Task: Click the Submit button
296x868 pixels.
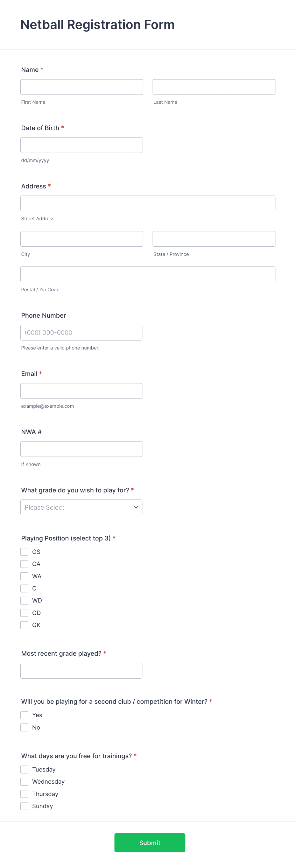Action: click(150, 843)
